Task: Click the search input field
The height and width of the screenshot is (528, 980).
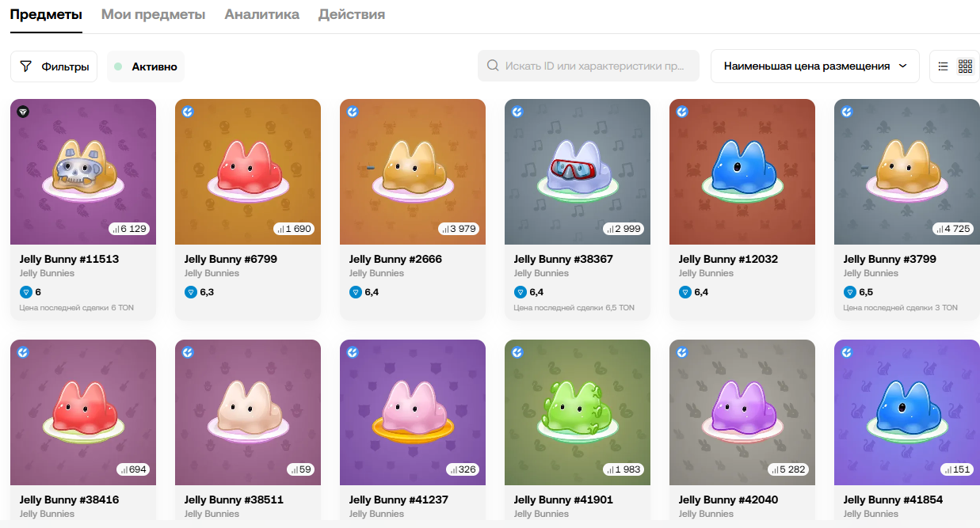Action: click(589, 66)
